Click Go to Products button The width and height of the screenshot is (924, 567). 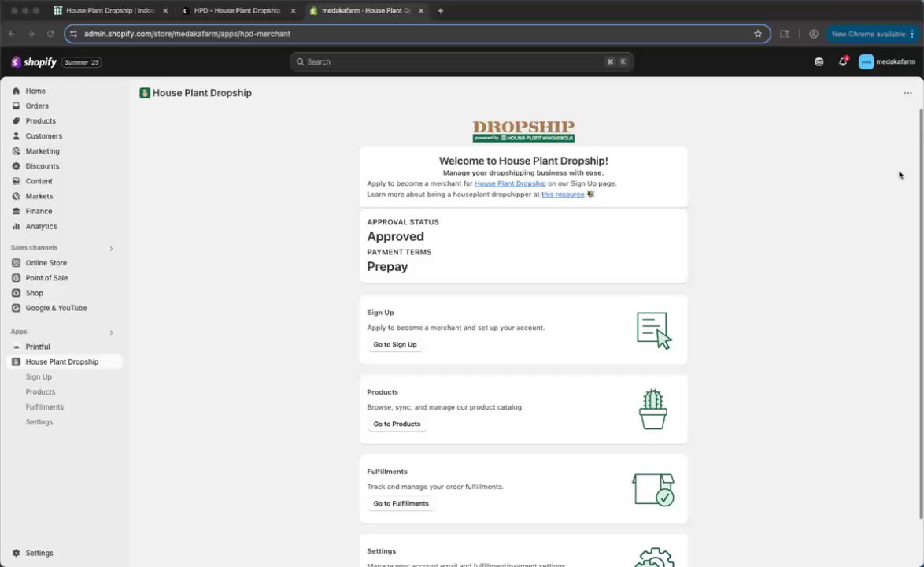(397, 424)
